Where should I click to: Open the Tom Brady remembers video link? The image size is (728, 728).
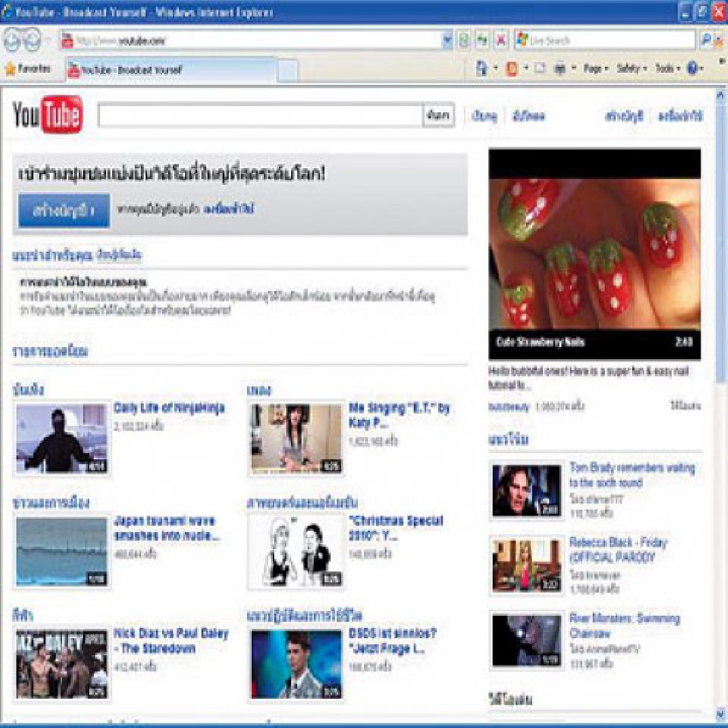[x=632, y=475]
